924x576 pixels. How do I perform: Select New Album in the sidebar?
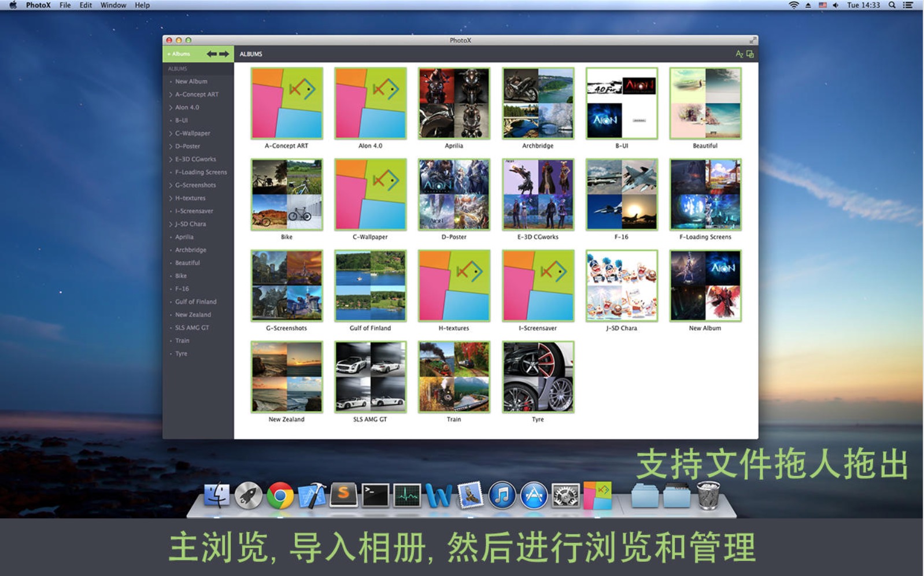191,82
